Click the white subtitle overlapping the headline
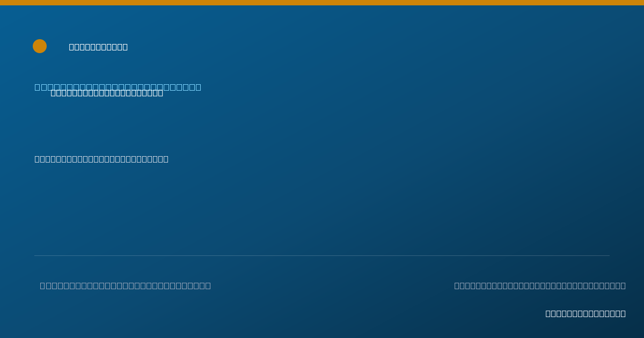This screenshot has width=644, height=338. (x=107, y=93)
